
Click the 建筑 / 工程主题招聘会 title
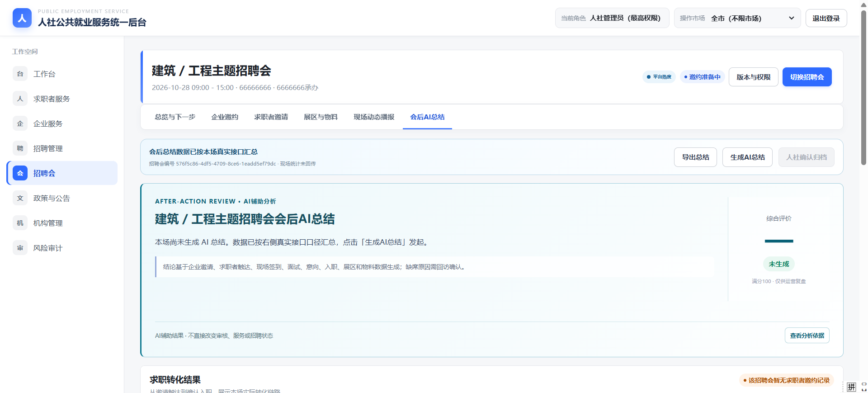coord(211,71)
